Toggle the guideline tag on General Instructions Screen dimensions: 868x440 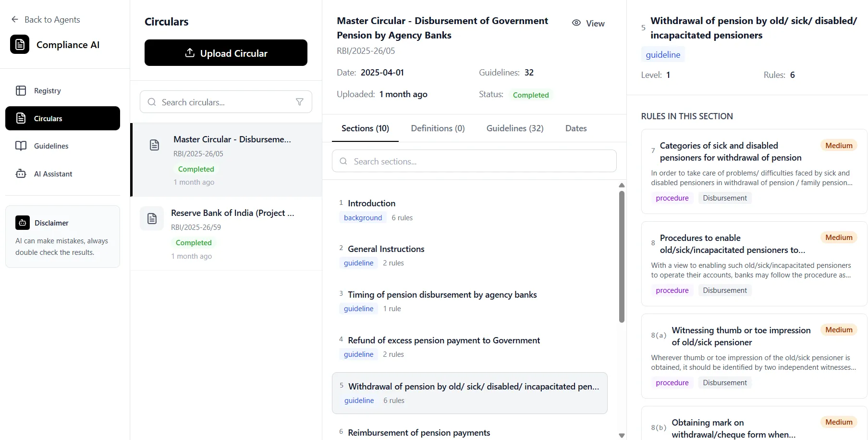pos(358,263)
